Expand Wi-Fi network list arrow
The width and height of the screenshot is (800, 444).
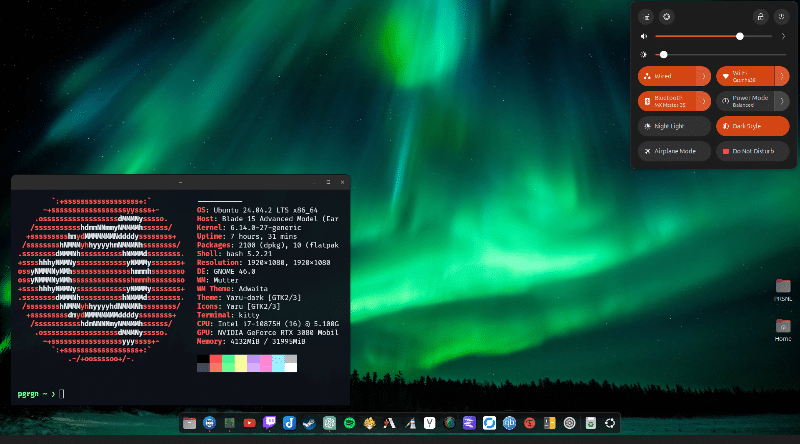tap(782, 76)
